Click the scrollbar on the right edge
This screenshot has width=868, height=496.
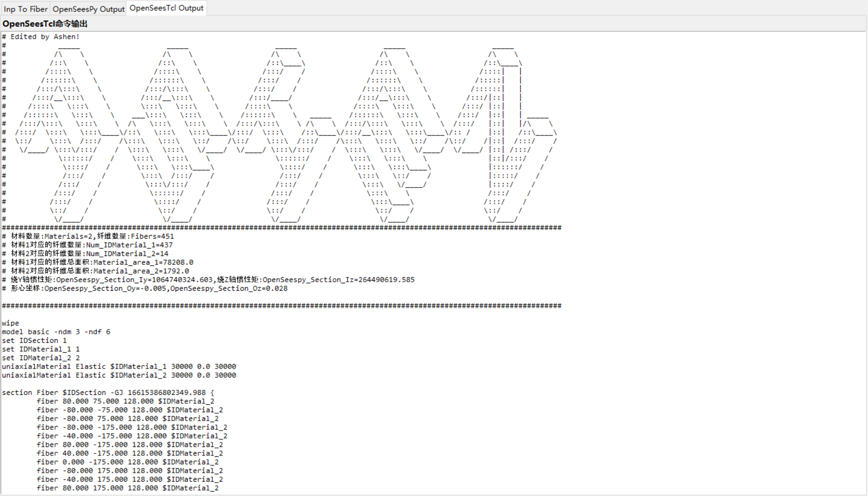[865, 248]
